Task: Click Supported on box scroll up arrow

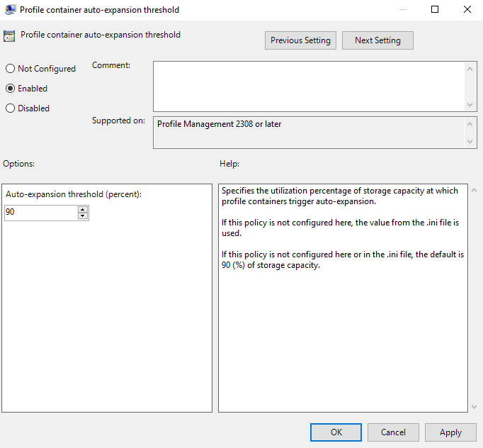Action: 471,123
